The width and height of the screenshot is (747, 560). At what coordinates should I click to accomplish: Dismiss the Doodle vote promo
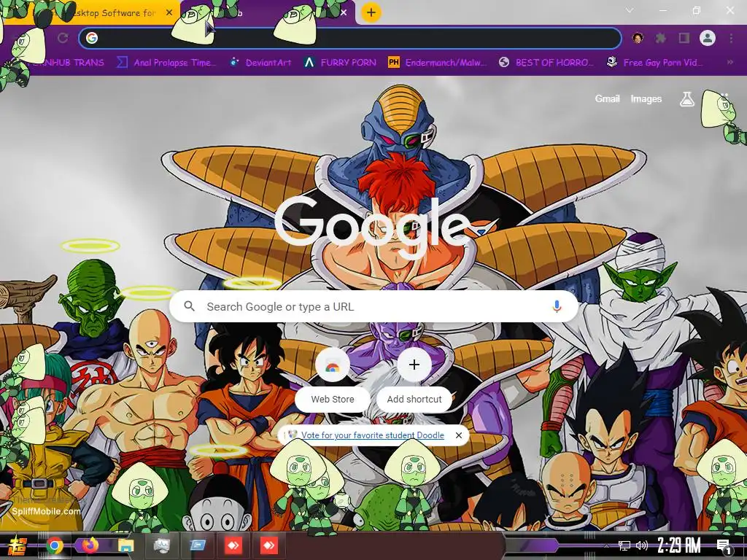pos(458,435)
